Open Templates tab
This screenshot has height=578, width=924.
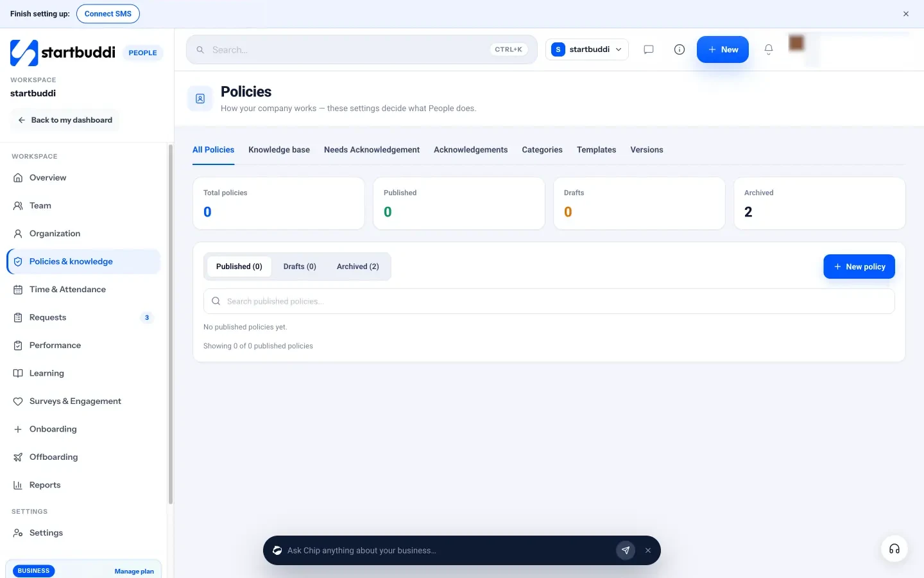(x=596, y=150)
